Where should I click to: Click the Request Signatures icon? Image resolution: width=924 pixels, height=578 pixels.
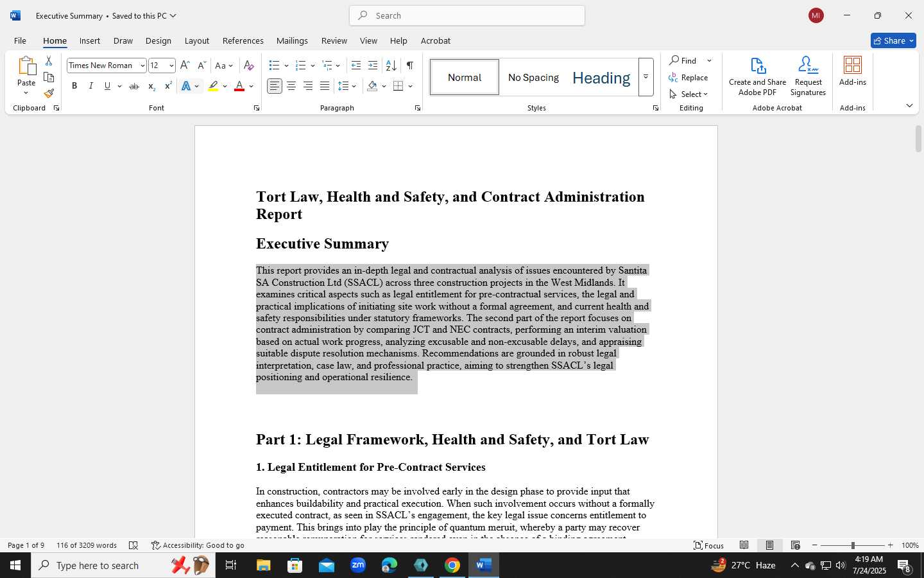coord(808,76)
